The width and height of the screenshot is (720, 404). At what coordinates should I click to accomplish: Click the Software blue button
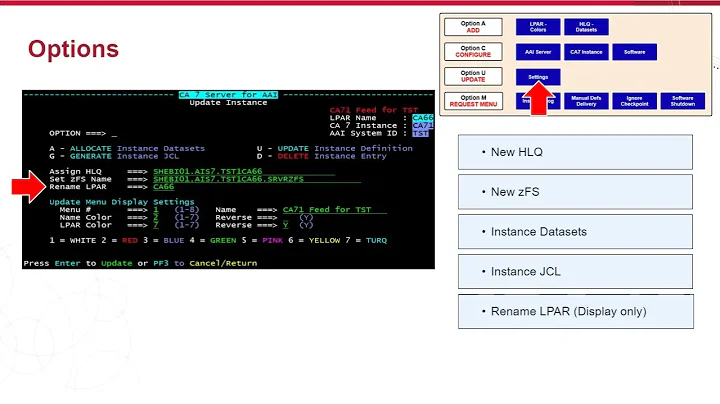pos(635,52)
